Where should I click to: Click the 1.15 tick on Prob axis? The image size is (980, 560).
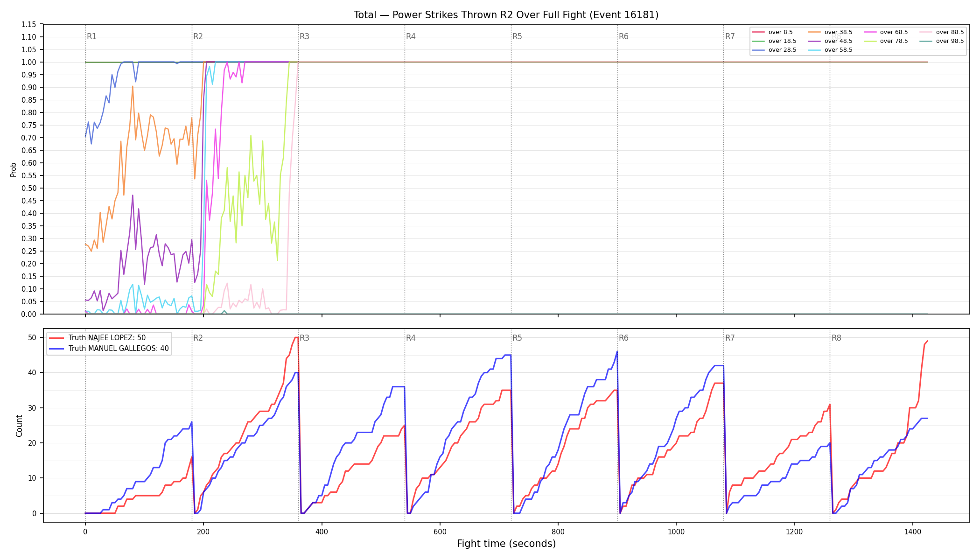coord(28,24)
